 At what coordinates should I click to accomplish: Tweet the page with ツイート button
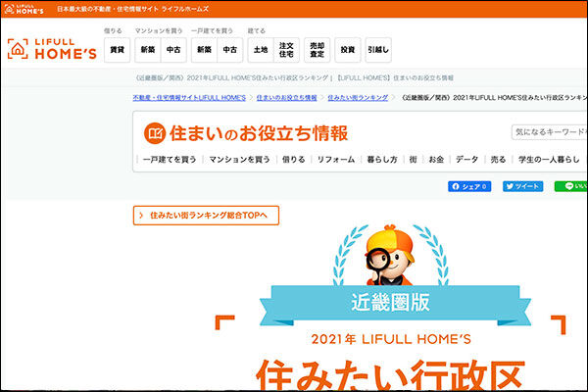(522, 186)
